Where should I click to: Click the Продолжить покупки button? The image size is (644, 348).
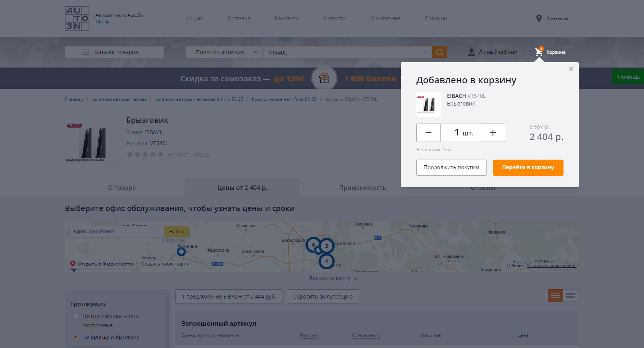click(452, 168)
